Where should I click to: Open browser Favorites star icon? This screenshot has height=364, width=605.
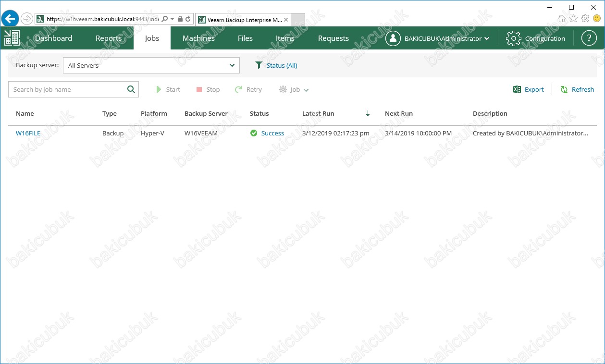coord(573,19)
